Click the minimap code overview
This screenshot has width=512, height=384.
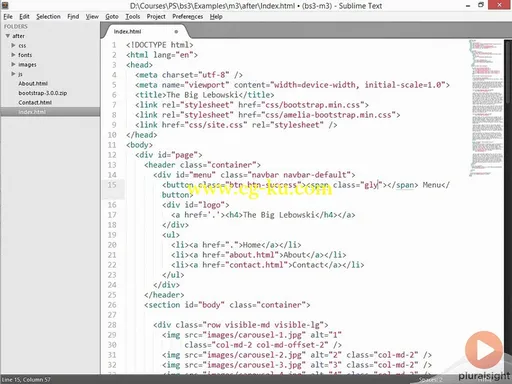486,107
